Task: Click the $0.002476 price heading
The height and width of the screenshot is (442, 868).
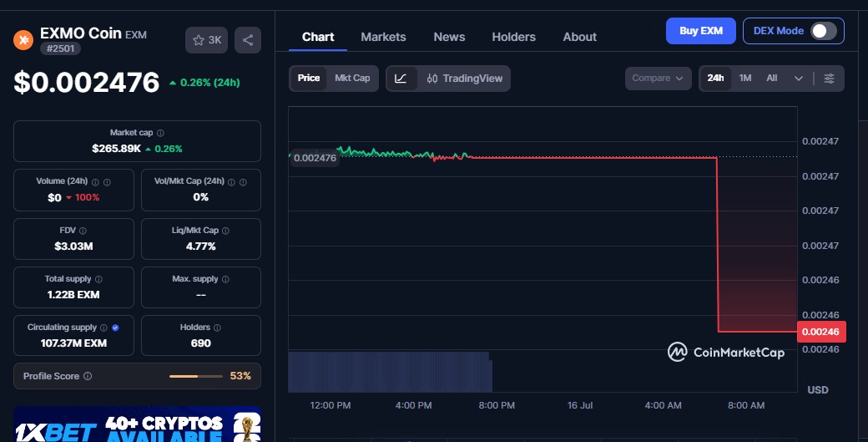Action: (86, 82)
